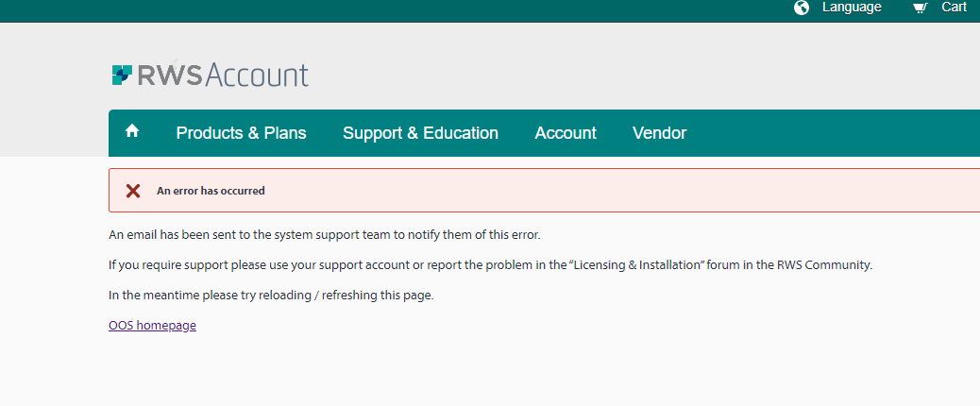This screenshot has width=980, height=406.
Task: Open the Cart text link
Action: [x=954, y=8]
